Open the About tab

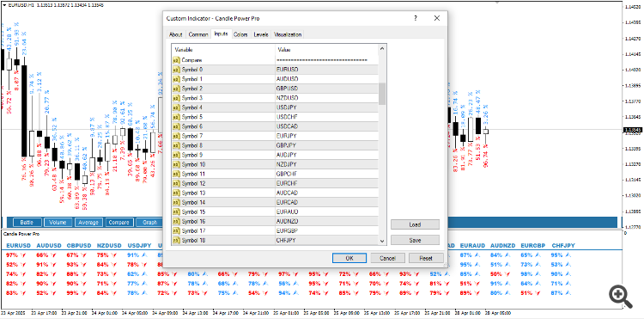[176, 34]
